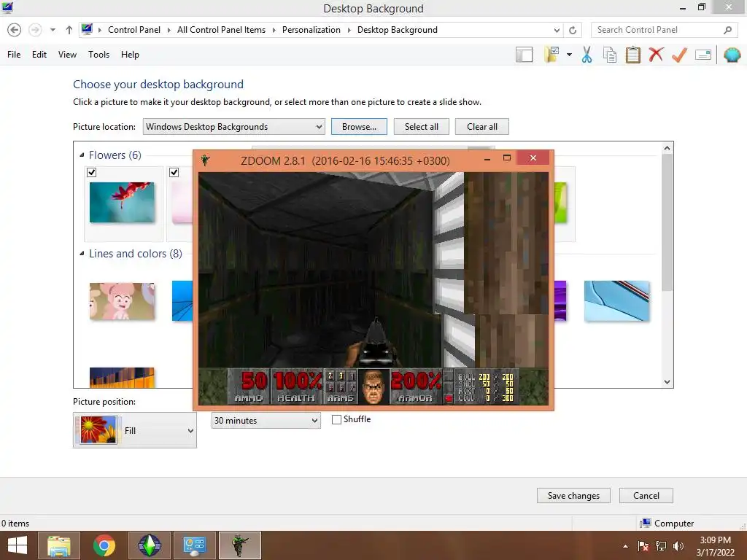The height and width of the screenshot is (560, 747).
Task: Click the Save changes button
Action: 573,496
